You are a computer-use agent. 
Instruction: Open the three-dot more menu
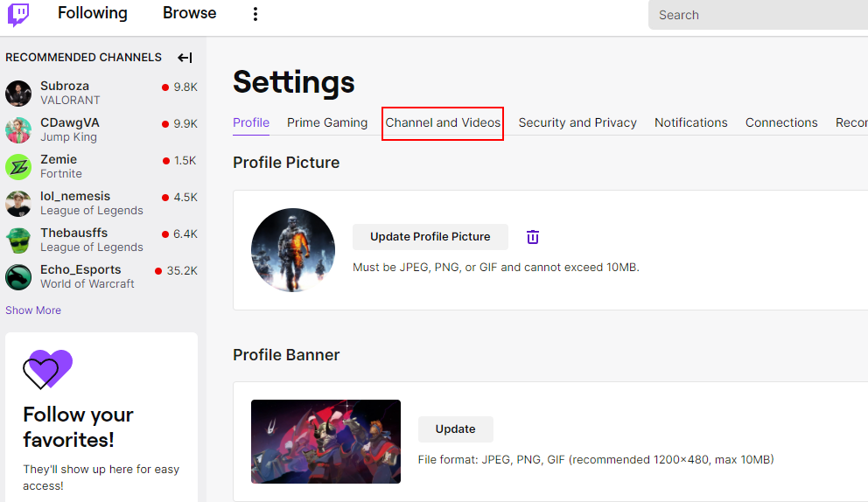(255, 14)
